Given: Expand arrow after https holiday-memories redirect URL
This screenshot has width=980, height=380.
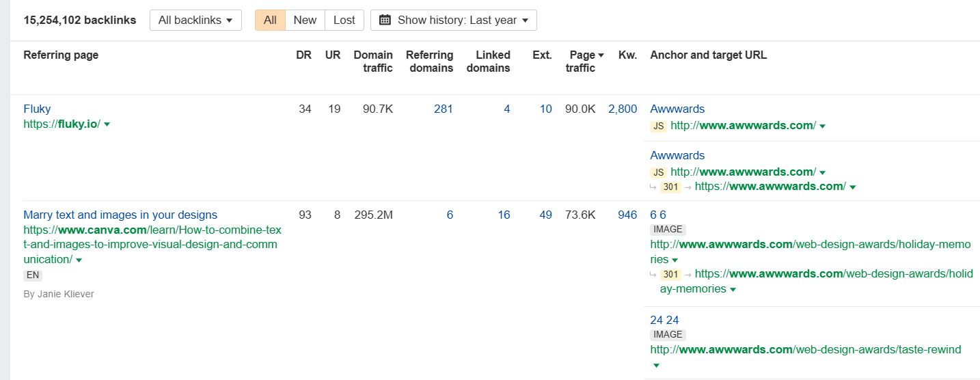Looking at the screenshot, I should coord(733,290).
